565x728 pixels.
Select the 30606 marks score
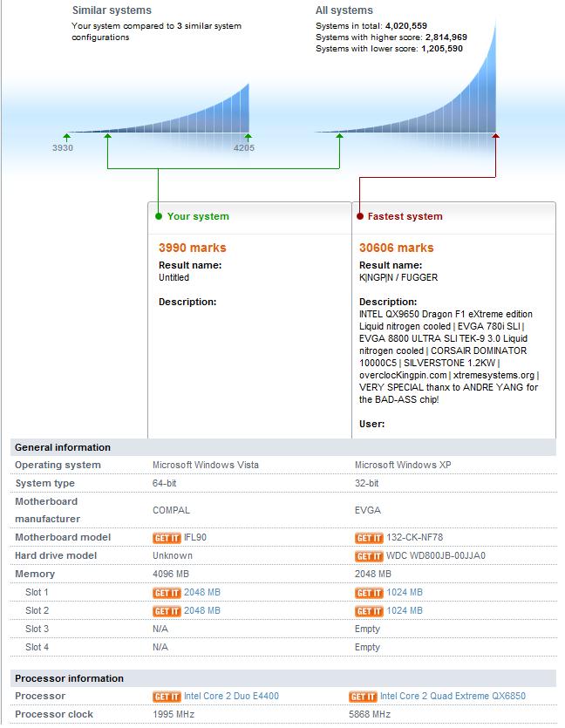coord(396,248)
